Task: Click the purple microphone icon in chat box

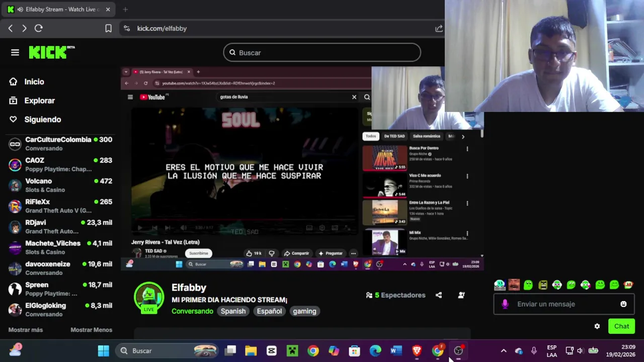Action: 505,304
